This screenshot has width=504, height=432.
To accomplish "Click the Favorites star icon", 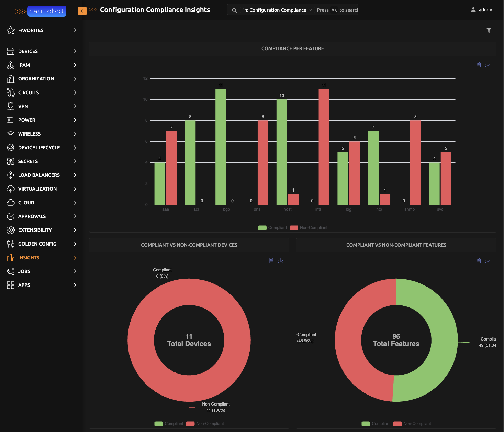I will 11,30.
